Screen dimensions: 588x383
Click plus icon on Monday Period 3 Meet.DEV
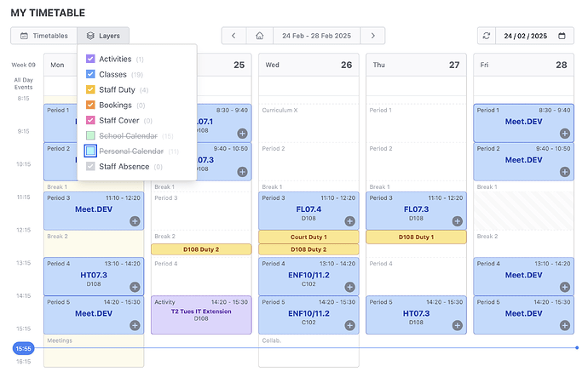click(135, 221)
